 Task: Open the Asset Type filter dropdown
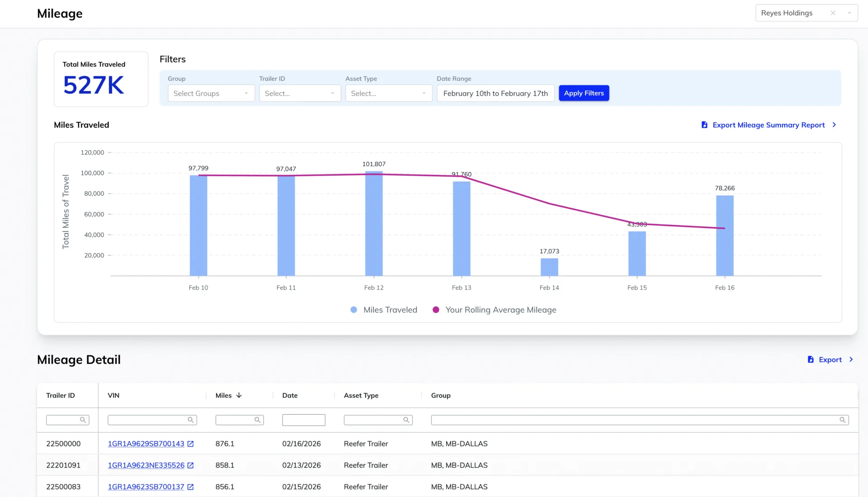(x=388, y=94)
